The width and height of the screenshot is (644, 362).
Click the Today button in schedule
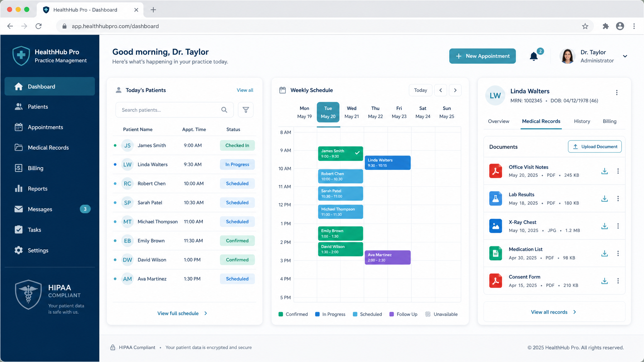click(x=420, y=90)
